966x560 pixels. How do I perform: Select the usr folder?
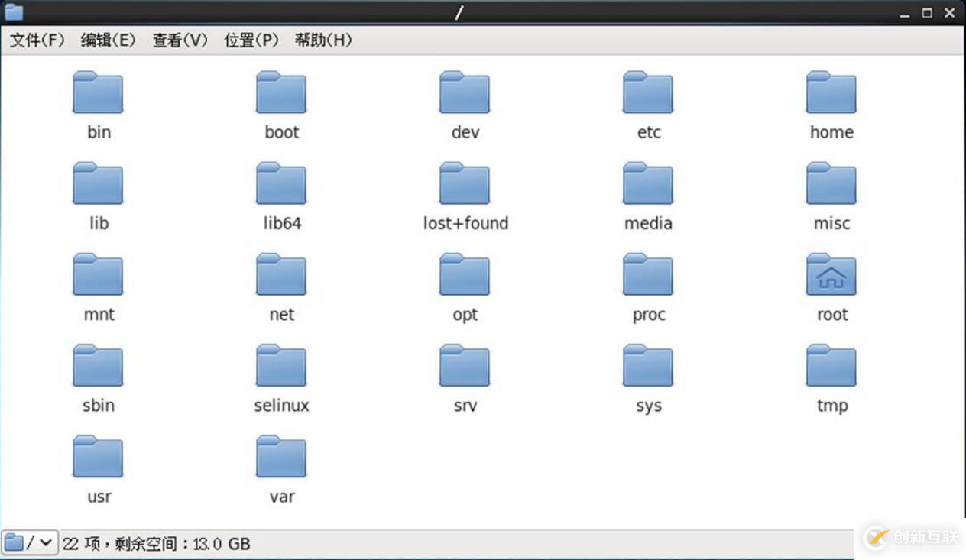click(97, 456)
